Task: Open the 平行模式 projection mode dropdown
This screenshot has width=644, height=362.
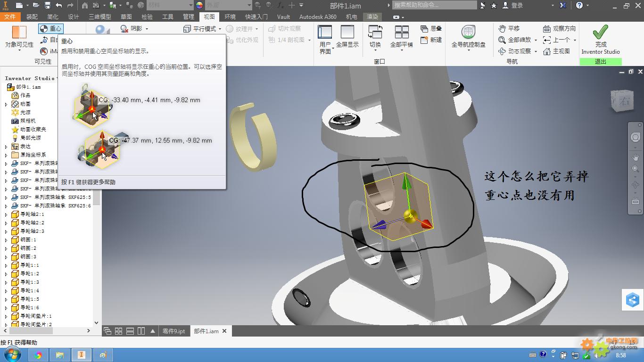Action: [x=202, y=29]
